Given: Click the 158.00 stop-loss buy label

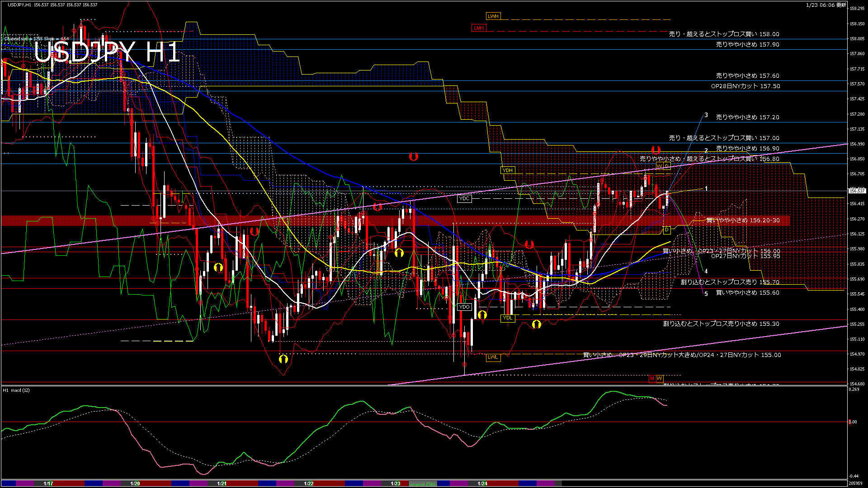Looking at the screenshot, I should (x=724, y=34).
